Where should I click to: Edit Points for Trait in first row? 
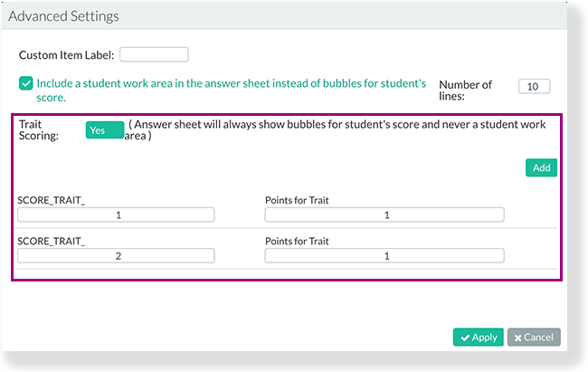(x=384, y=215)
